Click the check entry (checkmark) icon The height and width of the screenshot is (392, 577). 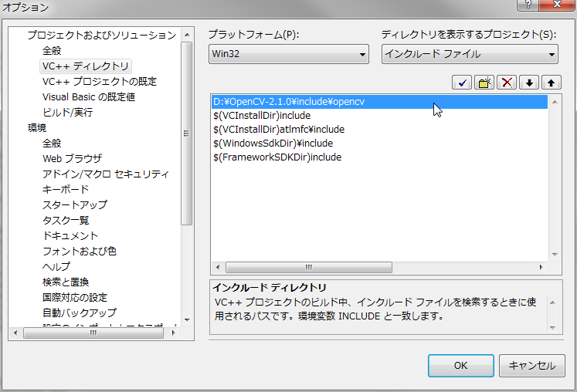point(462,83)
